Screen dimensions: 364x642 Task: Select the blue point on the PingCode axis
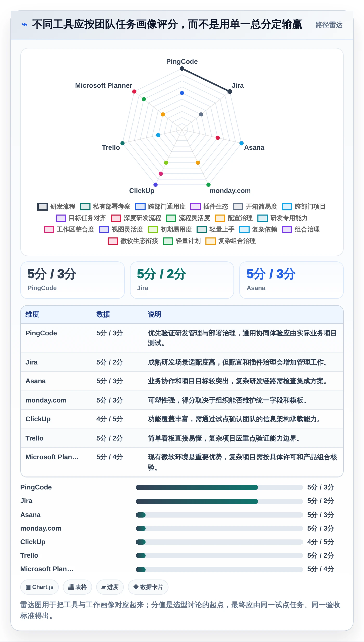click(182, 93)
